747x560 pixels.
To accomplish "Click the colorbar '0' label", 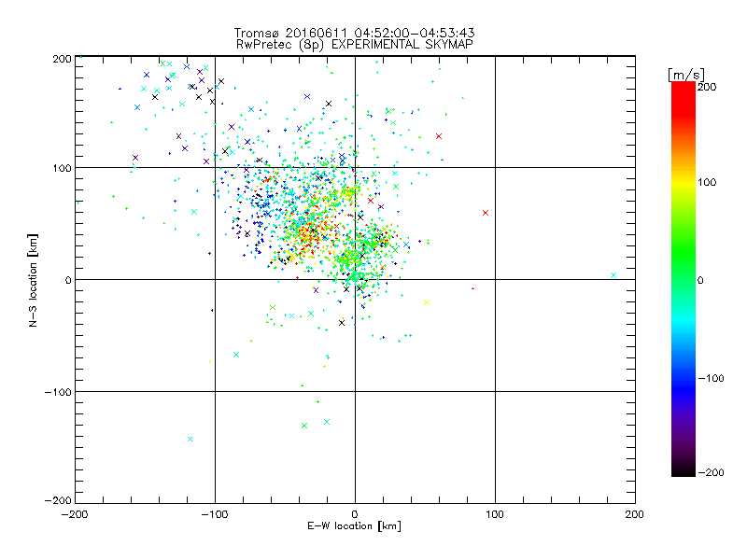I will point(700,280).
